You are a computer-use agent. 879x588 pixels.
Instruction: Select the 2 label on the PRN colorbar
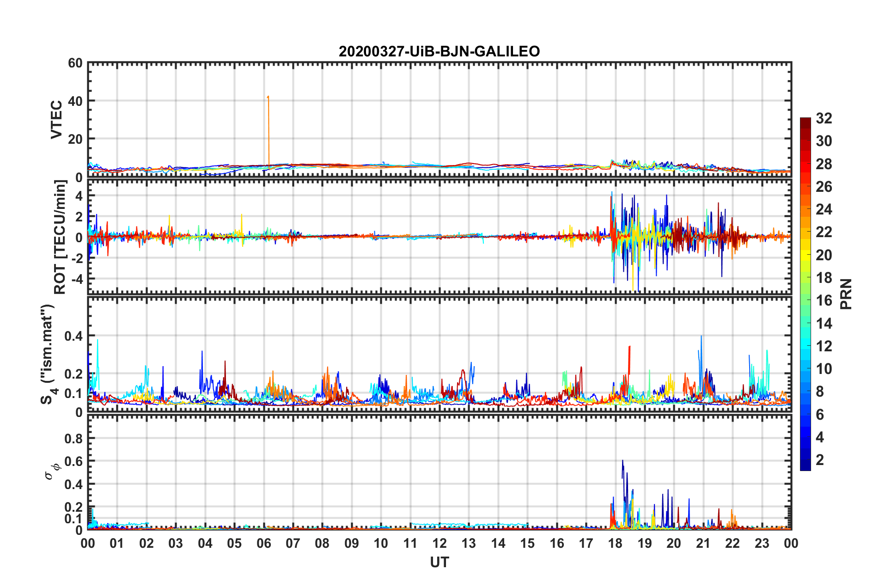820,460
